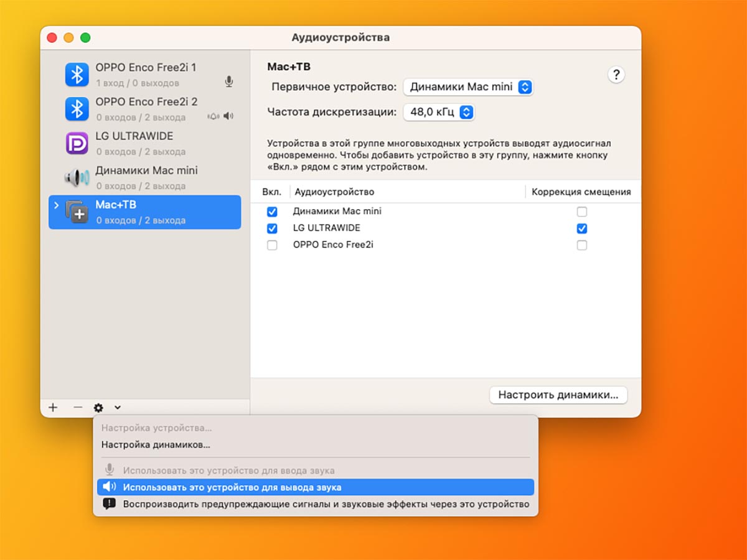
Task: Click the Аудиоустройство column header
Action: point(408,192)
